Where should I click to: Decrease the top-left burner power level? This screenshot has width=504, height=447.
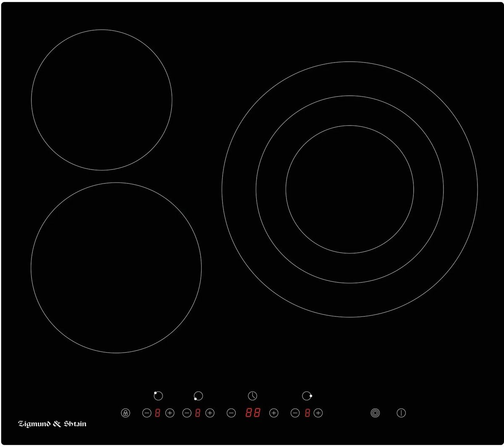(147, 413)
